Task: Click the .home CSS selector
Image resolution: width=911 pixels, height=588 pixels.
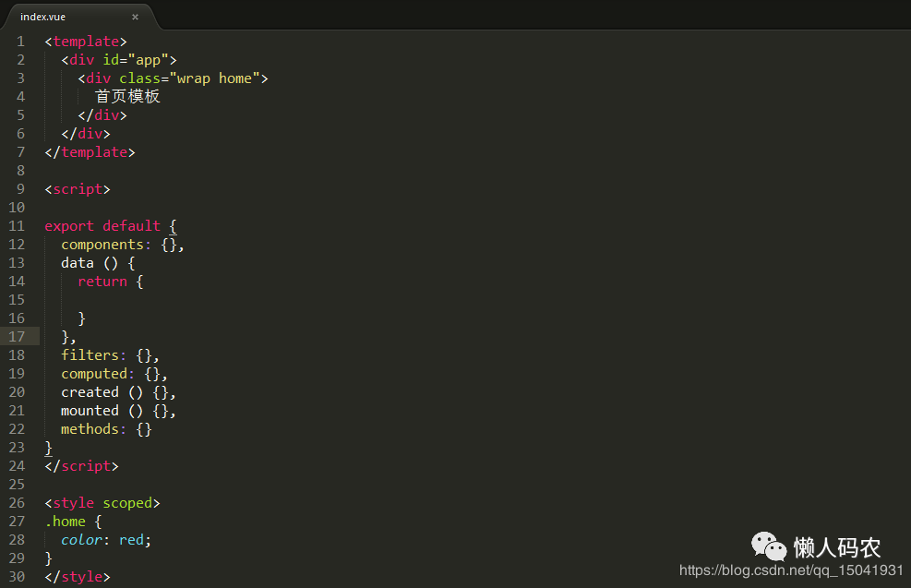Action: click(x=64, y=521)
